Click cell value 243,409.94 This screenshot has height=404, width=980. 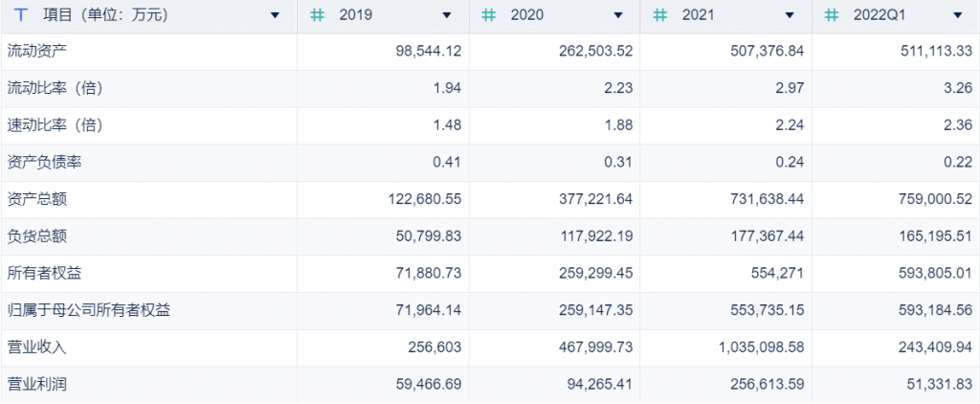point(936,348)
